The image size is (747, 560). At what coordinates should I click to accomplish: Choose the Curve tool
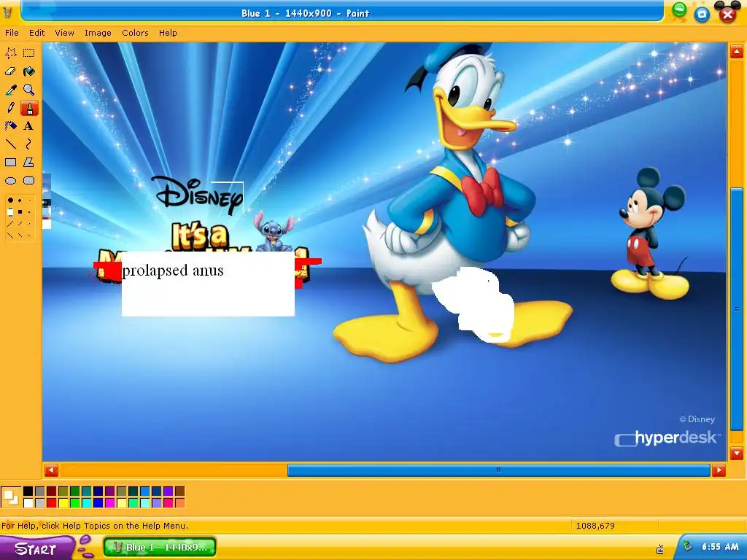click(x=29, y=144)
